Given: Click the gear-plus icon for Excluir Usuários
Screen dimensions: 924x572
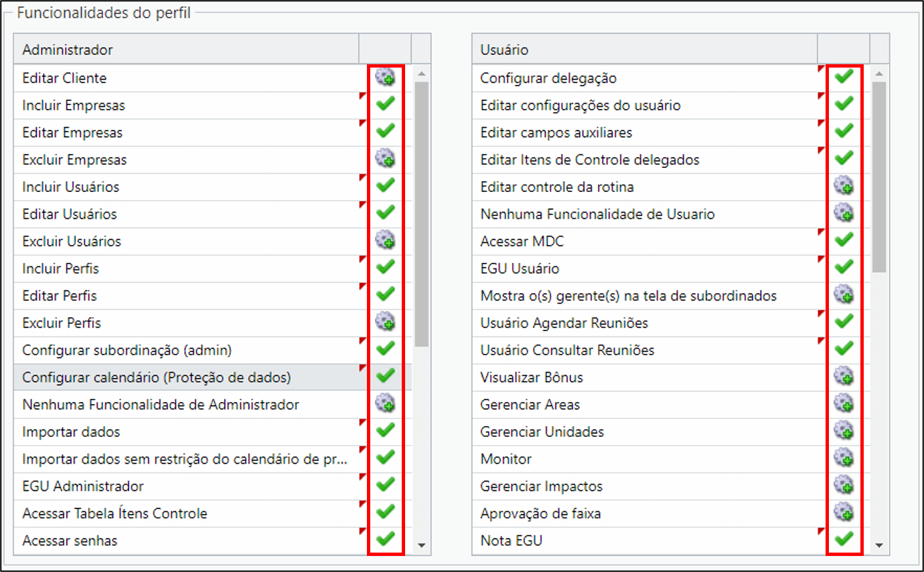Looking at the screenshot, I should (385, 241).
